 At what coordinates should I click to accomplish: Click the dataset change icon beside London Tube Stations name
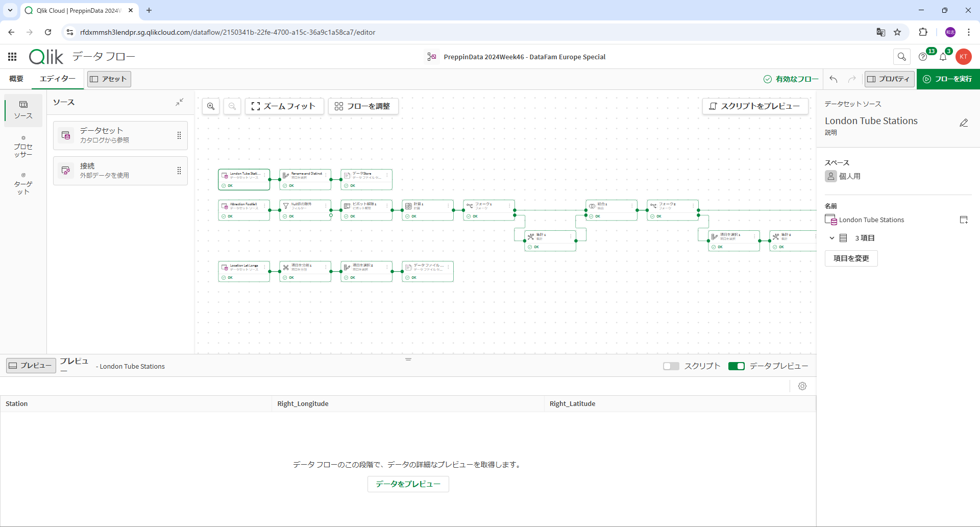(964, 220)
